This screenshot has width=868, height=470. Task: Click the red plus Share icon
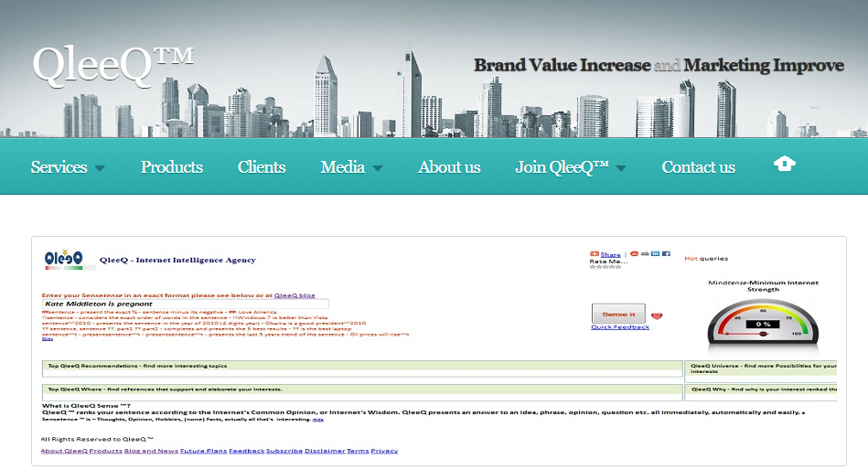(x=594, y=253)
